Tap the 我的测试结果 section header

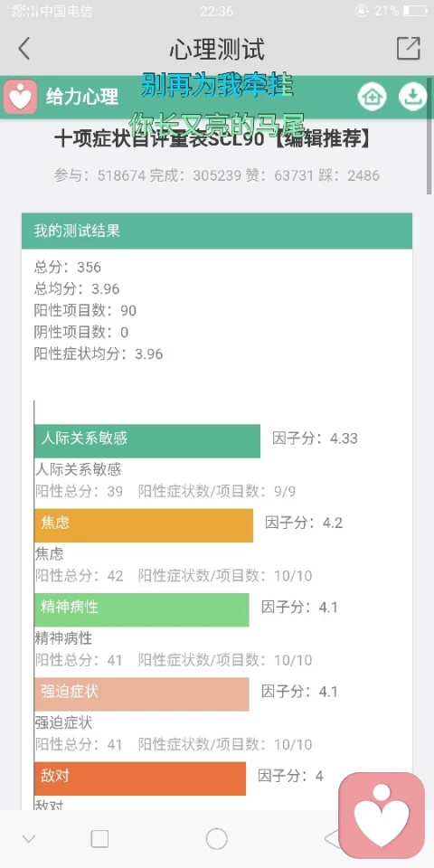pos(217,231)
